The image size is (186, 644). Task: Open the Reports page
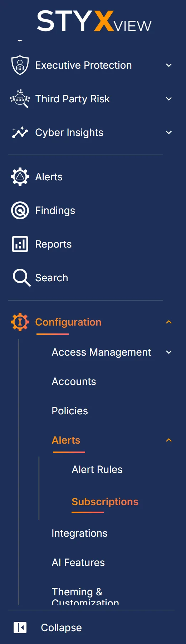click(x=53, y=244)
